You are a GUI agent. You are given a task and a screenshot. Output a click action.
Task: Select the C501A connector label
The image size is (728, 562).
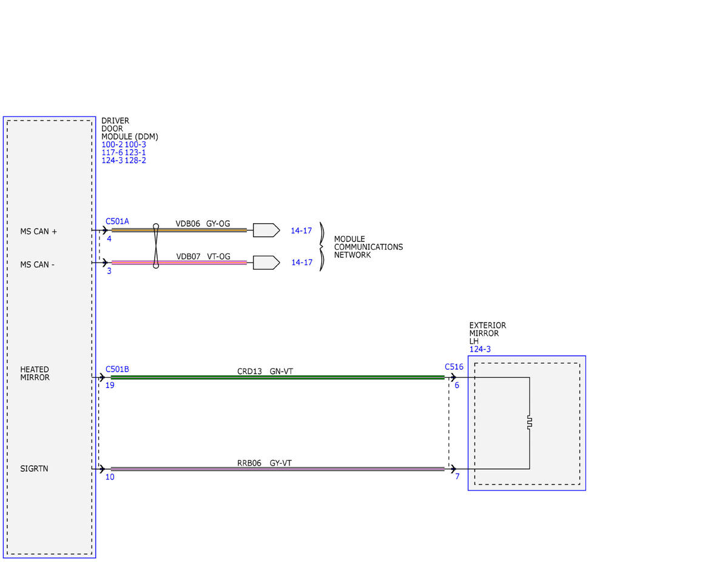[x=117, y=221]
